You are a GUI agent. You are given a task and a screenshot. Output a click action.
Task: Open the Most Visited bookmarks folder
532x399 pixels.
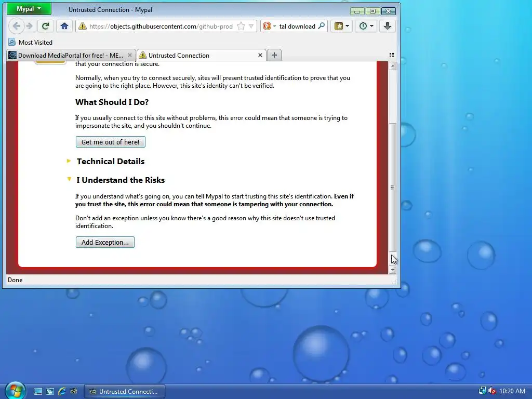coord(31,43)
